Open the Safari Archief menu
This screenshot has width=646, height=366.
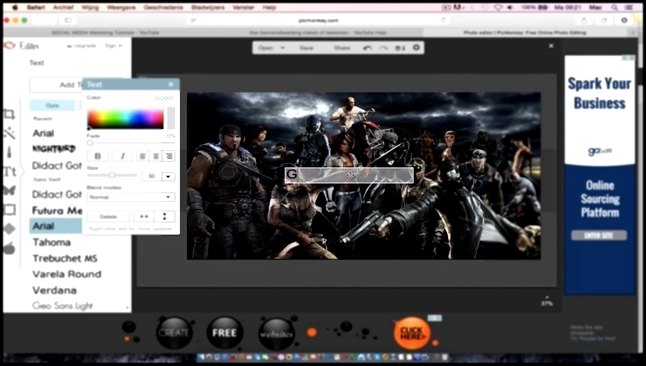pyautogui.click(x=63, y=7)
